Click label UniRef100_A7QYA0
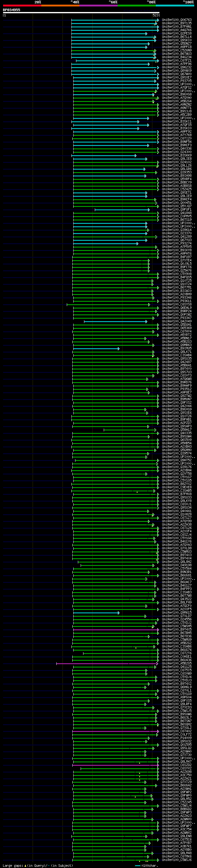The height and width of the screenshot is (868, 197). (177, 98)
